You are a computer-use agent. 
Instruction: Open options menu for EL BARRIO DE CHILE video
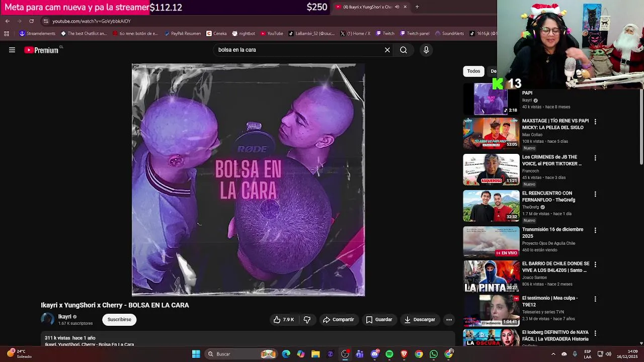[595, 264]
